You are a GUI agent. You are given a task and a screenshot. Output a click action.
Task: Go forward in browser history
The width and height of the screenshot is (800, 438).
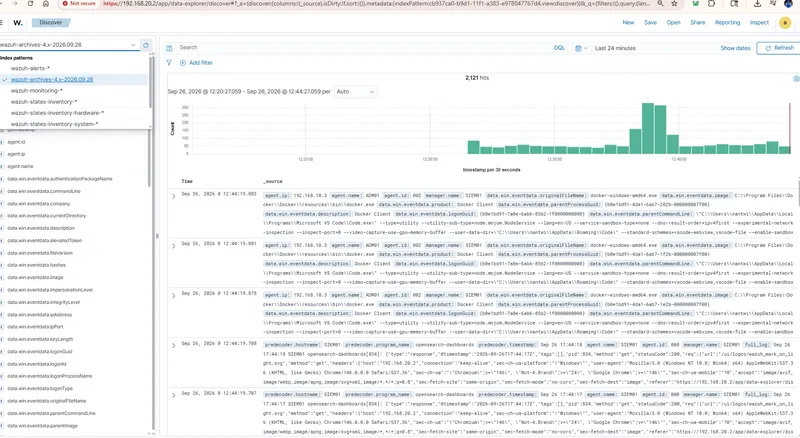coord(14,4)
